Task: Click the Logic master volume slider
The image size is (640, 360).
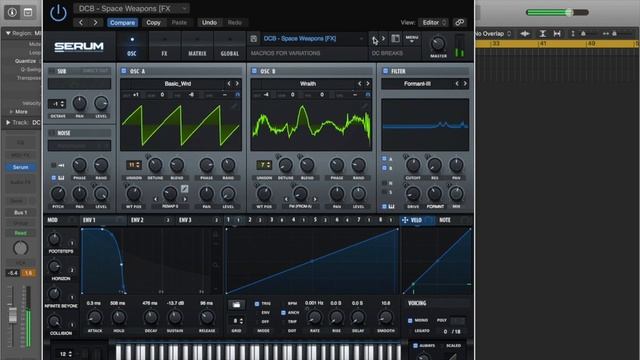Action: pos(557,13)
